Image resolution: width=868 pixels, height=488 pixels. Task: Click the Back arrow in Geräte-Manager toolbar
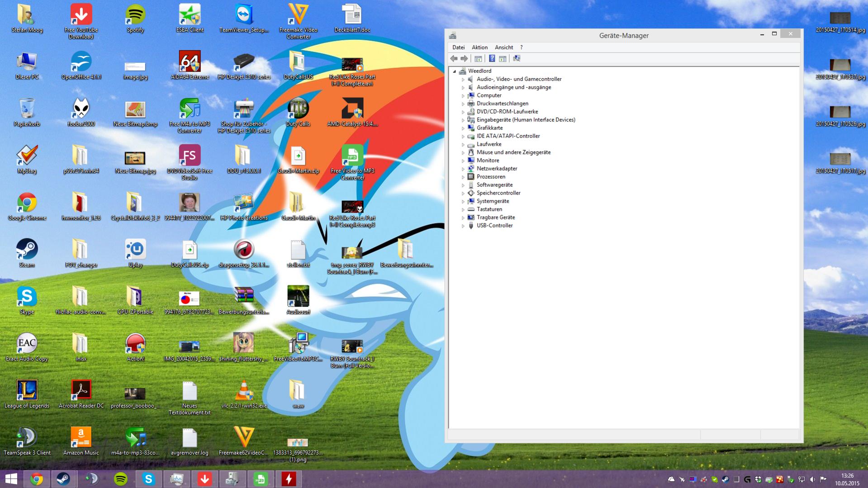click(454, 58)
